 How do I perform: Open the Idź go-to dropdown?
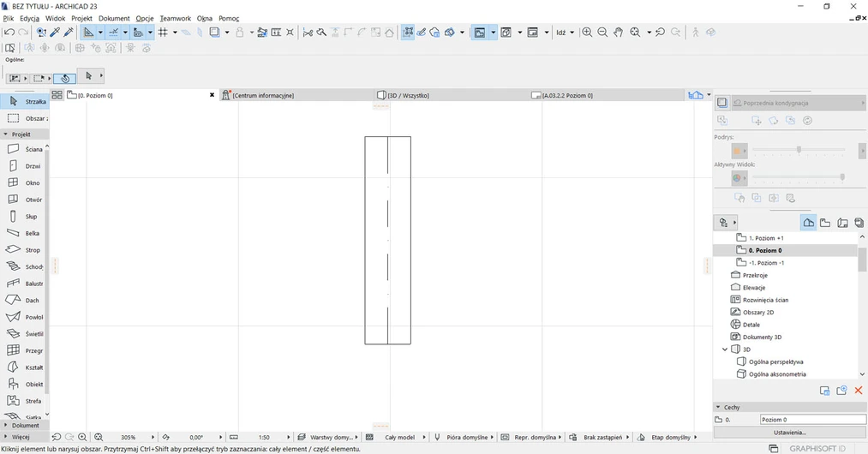tap(566, 32)
